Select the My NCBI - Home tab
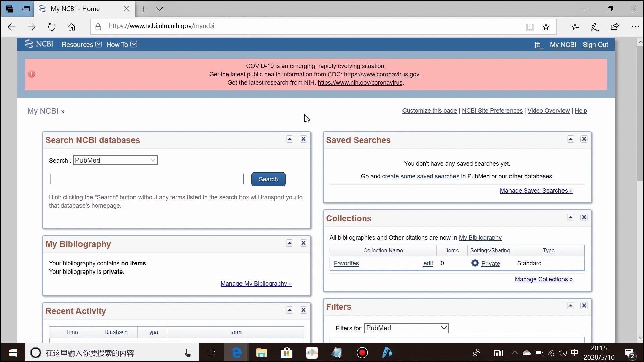The height and width of the screenshot is (362, 644). 84,9
